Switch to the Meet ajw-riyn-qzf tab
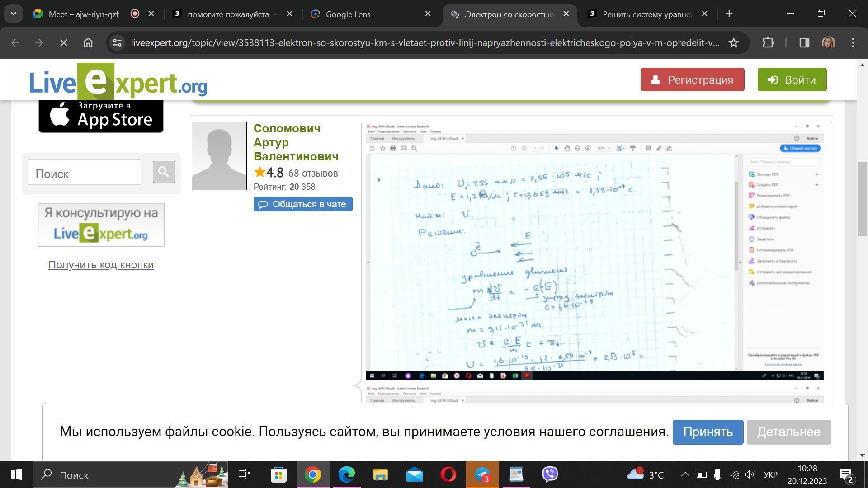The image size is (868, 488). (x=84, y=14)
